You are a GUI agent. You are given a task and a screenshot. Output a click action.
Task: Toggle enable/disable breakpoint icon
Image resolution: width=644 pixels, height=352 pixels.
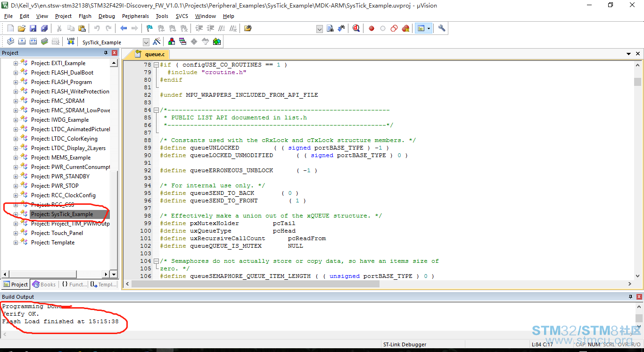tap(383, 28)
